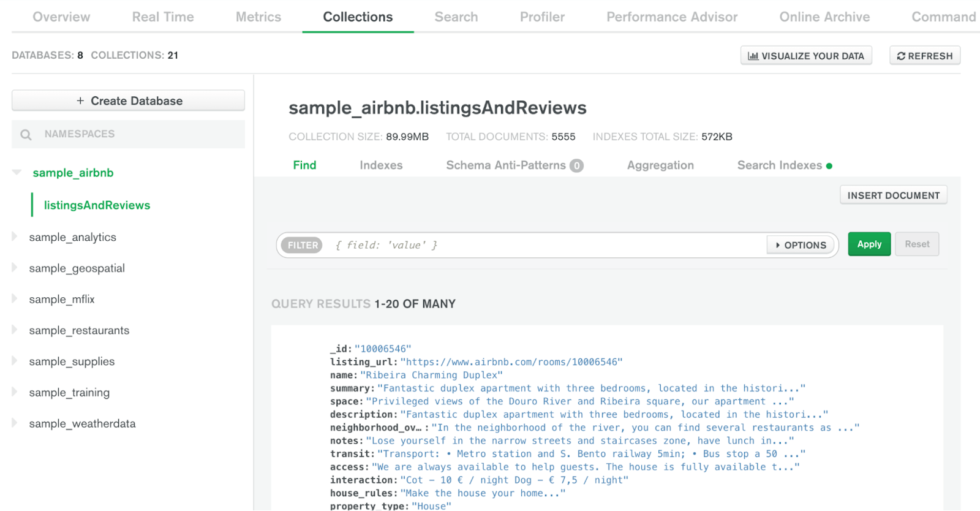The image size is (980, 511).
Task: Click the 0 badge on Schema Anti-Patterns
Action: pos(576,165)
